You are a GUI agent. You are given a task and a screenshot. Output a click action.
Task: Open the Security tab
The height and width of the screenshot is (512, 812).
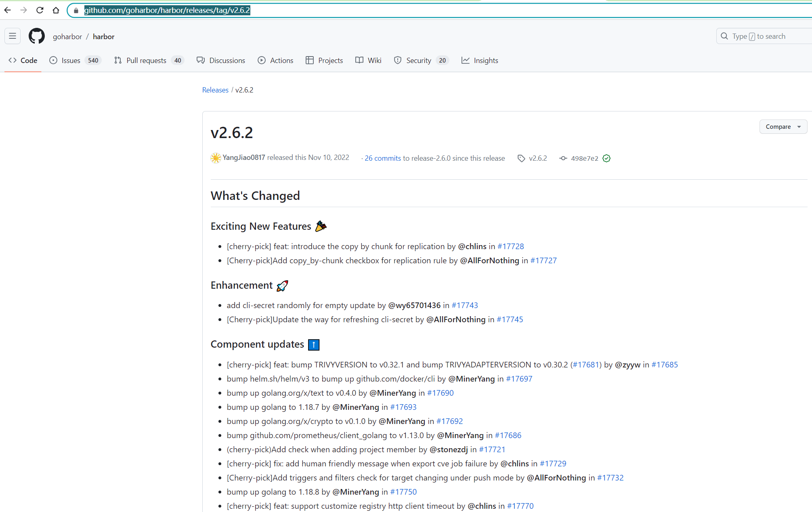422,61
